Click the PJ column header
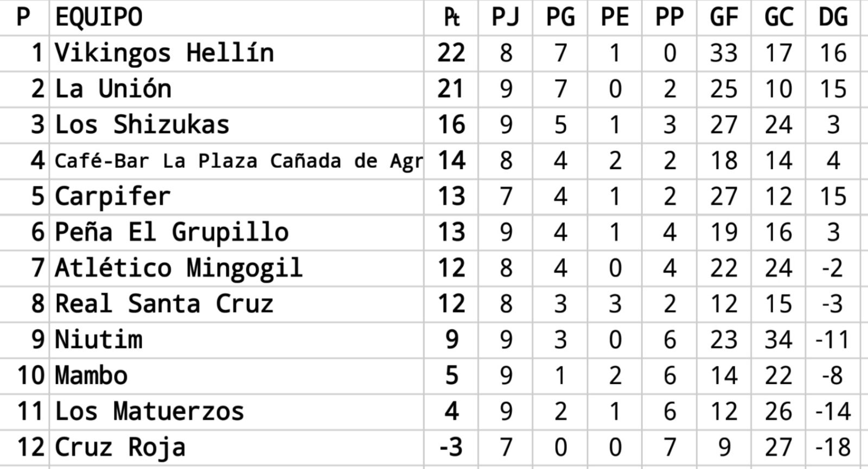 506,17
